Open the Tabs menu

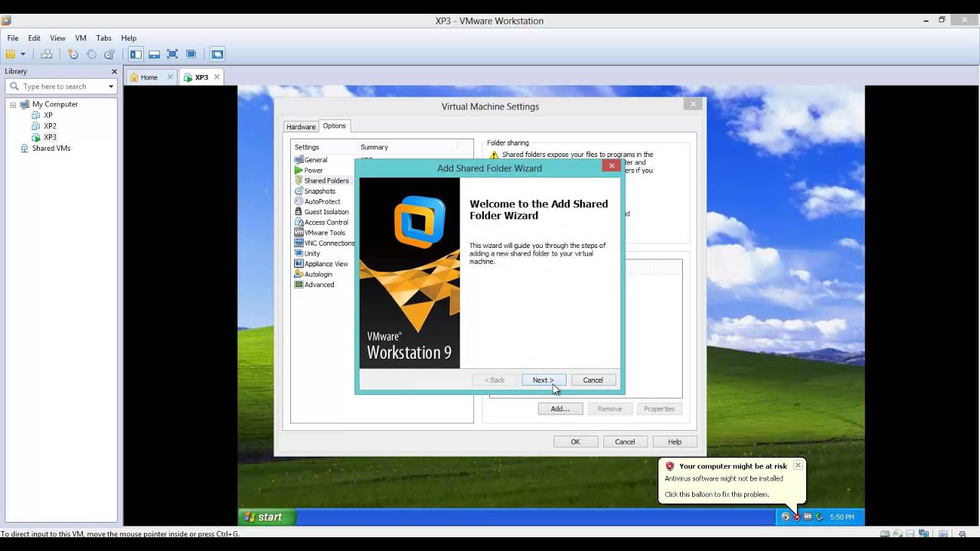[x=104, y=38]
